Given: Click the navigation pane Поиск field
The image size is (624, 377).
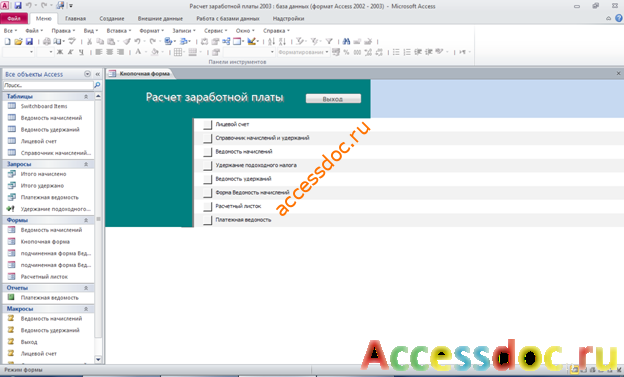Looking at the screenshot, I should tap(48, 85).
